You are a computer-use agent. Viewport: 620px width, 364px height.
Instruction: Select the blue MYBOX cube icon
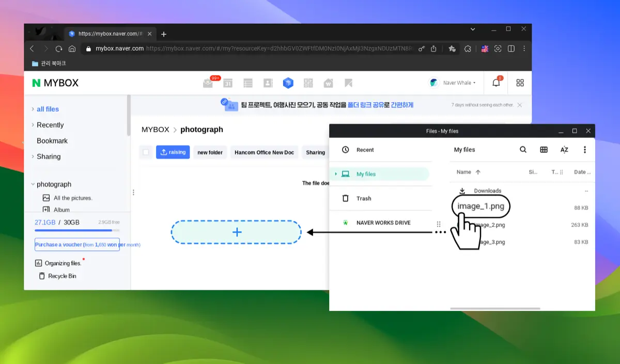(x=288, y=83)
